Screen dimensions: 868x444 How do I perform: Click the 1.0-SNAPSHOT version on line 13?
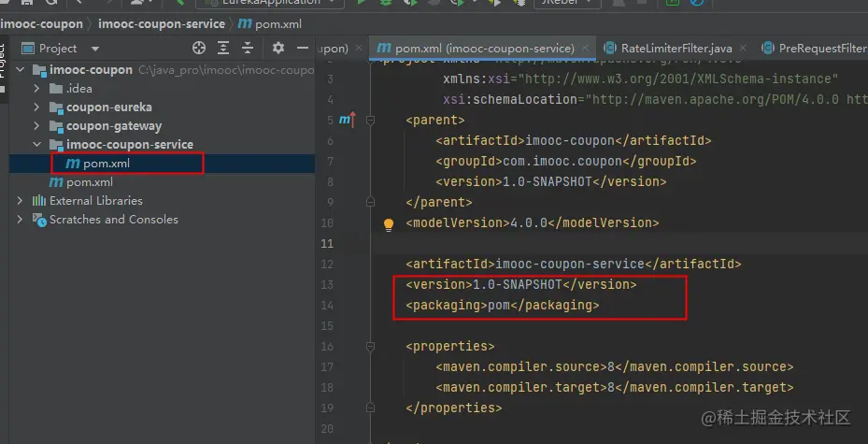click(x=517, y=284)
